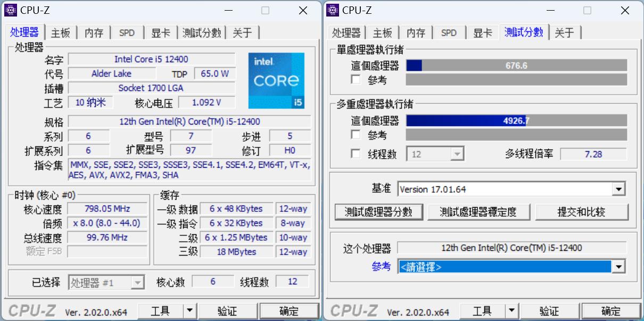Switch to the 显卡 tab in the right window

pos(482,32)
